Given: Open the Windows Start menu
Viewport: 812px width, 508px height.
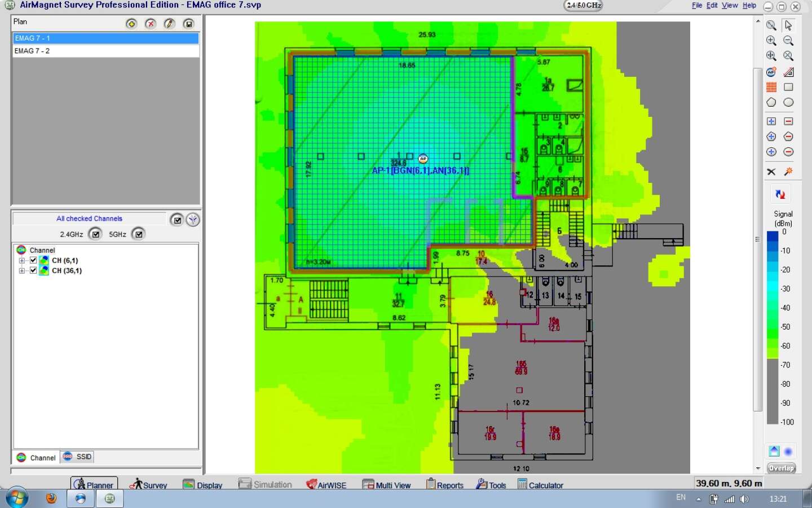Looking at the screenshot, I should 16,498.
